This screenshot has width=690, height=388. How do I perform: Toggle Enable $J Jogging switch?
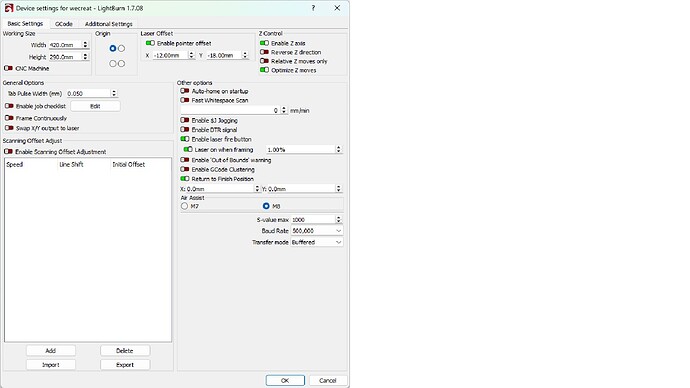pyautogui.click(x=185, y=120)
